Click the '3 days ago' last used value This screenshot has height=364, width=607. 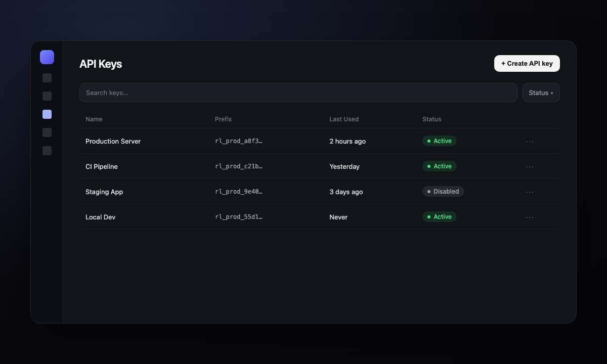click(346, 192)
